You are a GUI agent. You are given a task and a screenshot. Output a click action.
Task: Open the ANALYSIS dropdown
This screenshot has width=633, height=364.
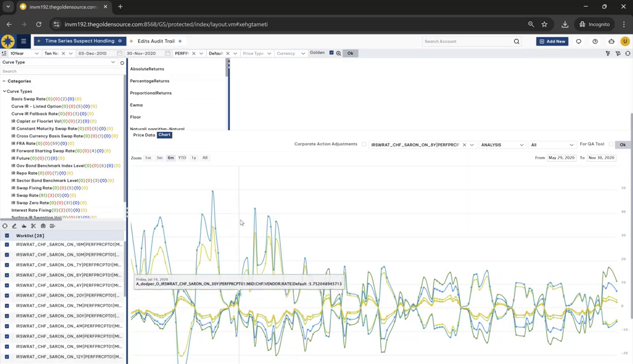coord(502,145)
